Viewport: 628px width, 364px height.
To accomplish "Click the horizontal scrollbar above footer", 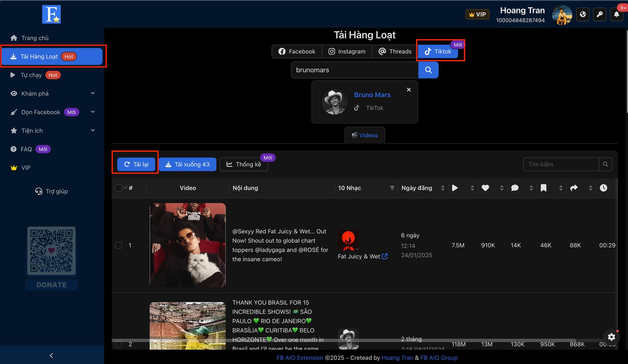I will click(343, 340).
